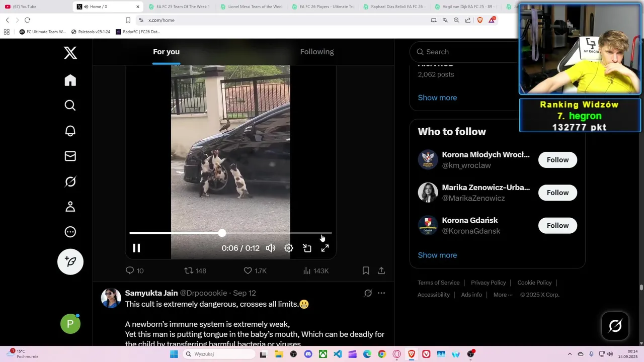Open video playback settings gear
The height and width of the screenshot is (362, 644).
click(x=289, y=248)
